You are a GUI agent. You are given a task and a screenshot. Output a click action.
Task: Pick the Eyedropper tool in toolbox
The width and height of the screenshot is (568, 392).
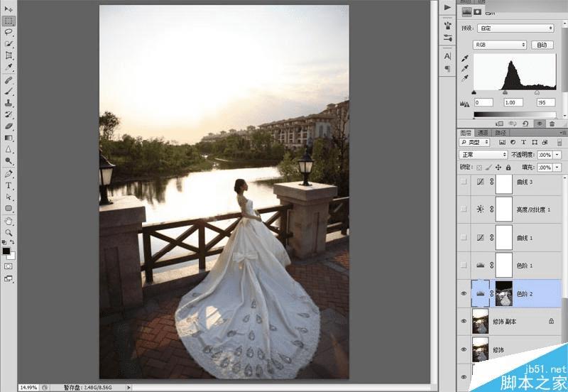9,67
